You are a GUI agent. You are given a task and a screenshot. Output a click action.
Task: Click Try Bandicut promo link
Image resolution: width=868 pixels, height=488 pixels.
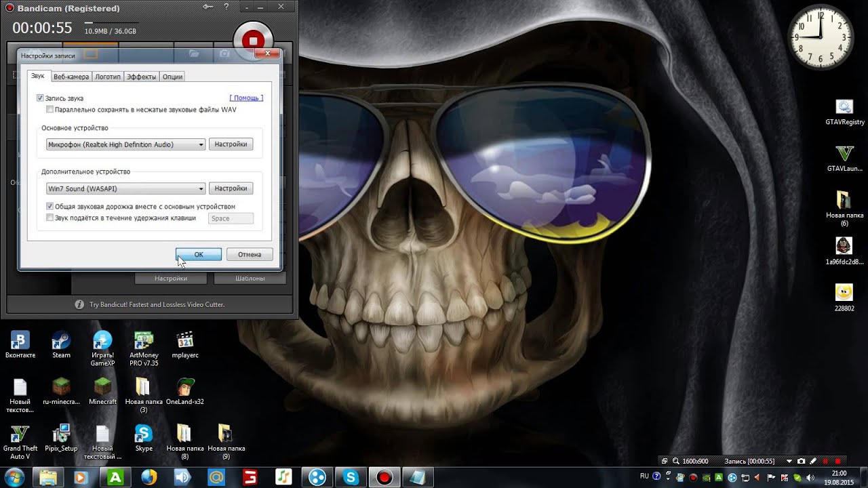pos(157,305)
